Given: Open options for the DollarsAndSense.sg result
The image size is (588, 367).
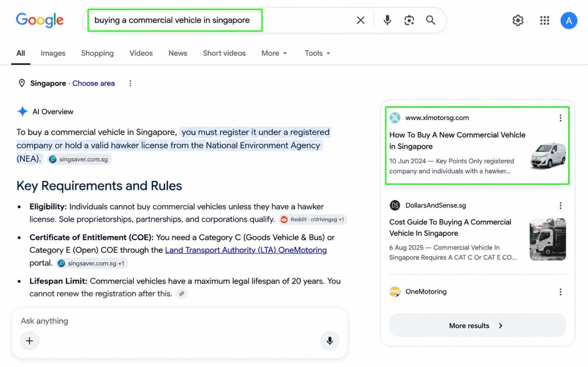Looking at the screenshot, I should [x=560, y=205].
